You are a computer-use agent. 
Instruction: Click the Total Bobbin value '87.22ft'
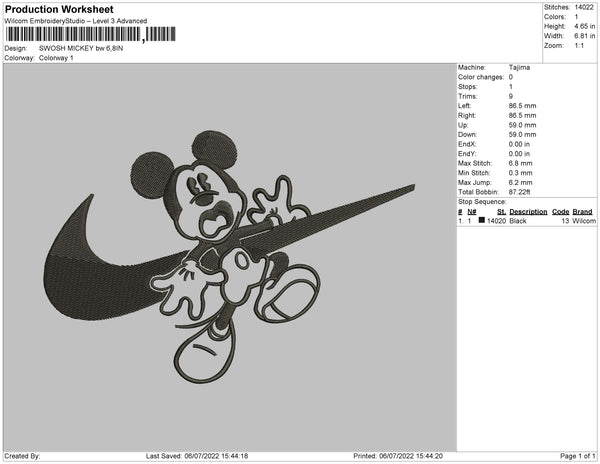[x=519, y=192]
